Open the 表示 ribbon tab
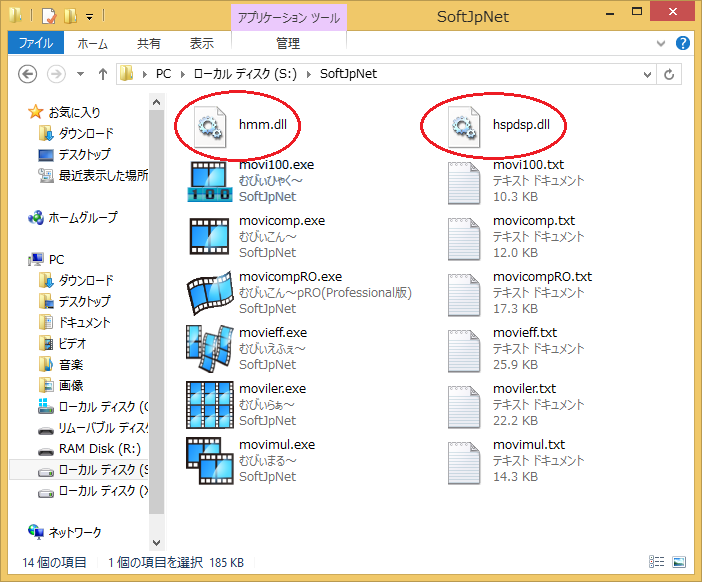Viewport: 702px width, 582px height. click(x=201, y=43)
